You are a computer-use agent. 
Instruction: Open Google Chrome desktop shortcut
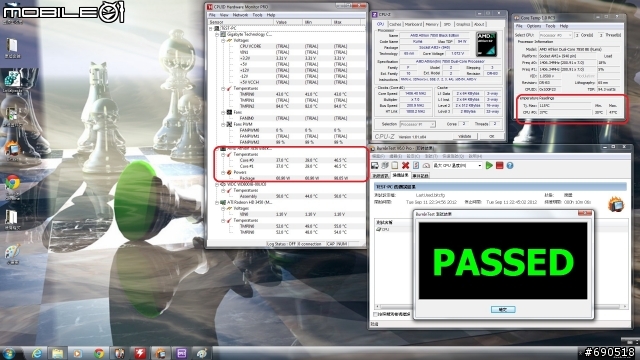point(12,183)
